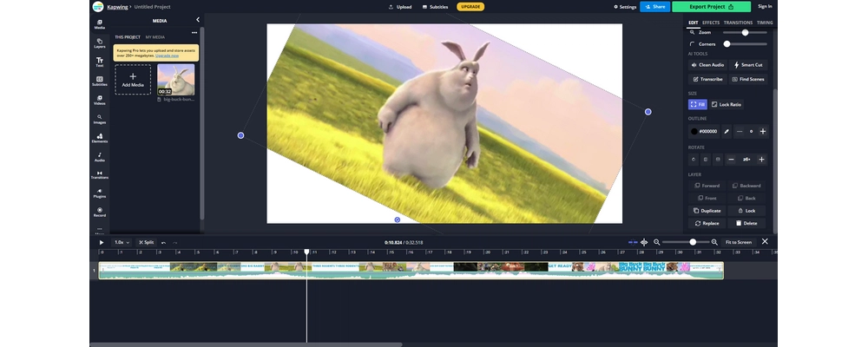Viewport: 868px width, 347px height.
Task: Collapse the Media panel with the chevron
Action: tap(197, 19)
